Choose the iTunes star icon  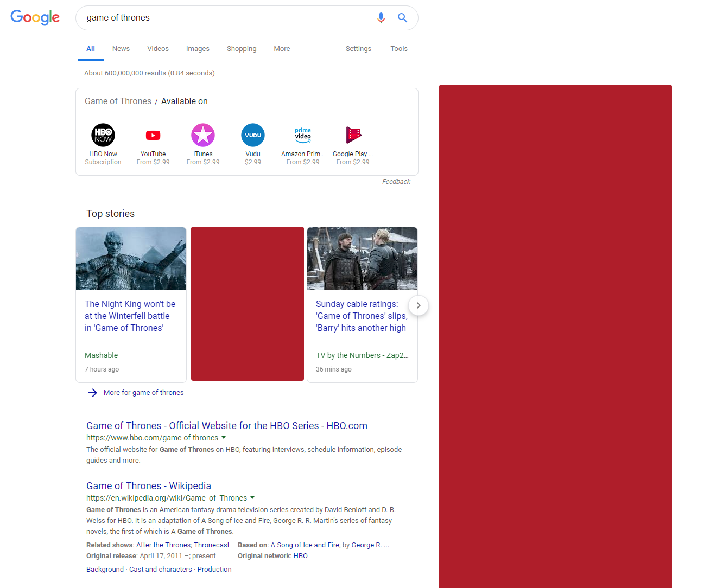203,135
